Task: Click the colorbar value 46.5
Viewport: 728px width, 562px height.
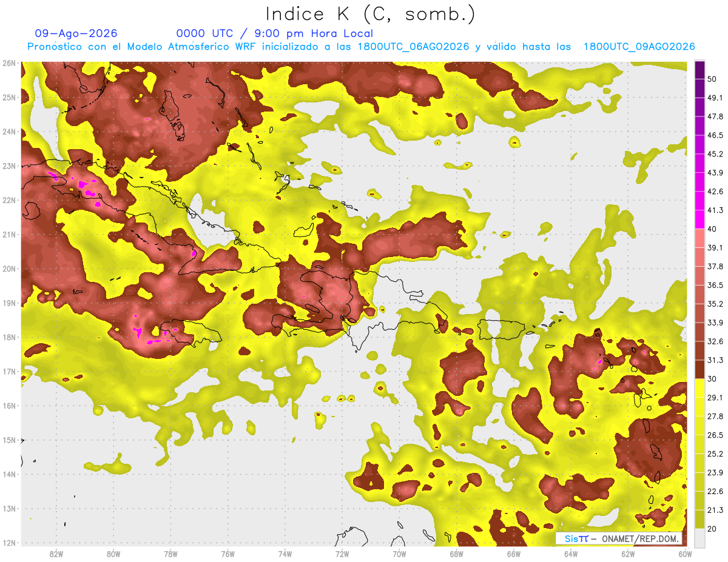Action: click(x=715, y=135)
